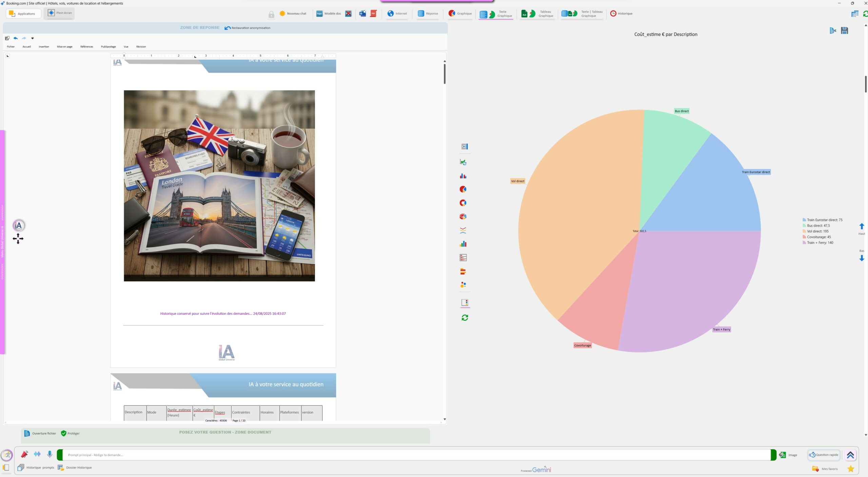Click the red megaphone icon
Screen dimensions: 868x477
[24, 454]
